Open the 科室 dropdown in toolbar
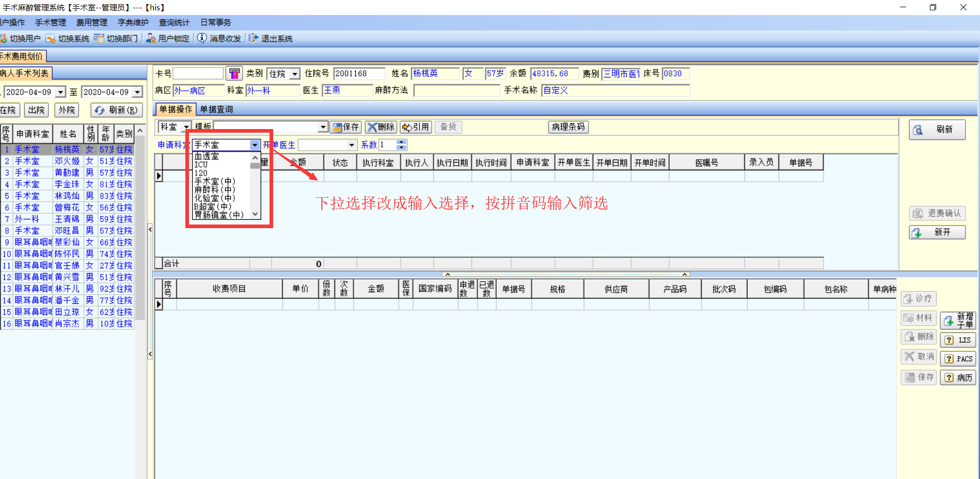This screenshot has height=479, width=980. (186, 127)
